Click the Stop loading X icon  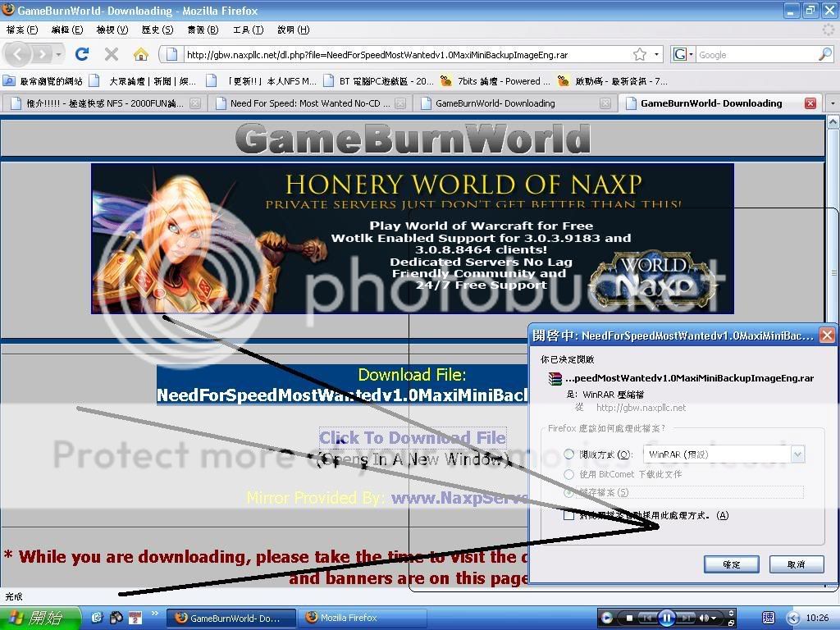pos(112,54)
